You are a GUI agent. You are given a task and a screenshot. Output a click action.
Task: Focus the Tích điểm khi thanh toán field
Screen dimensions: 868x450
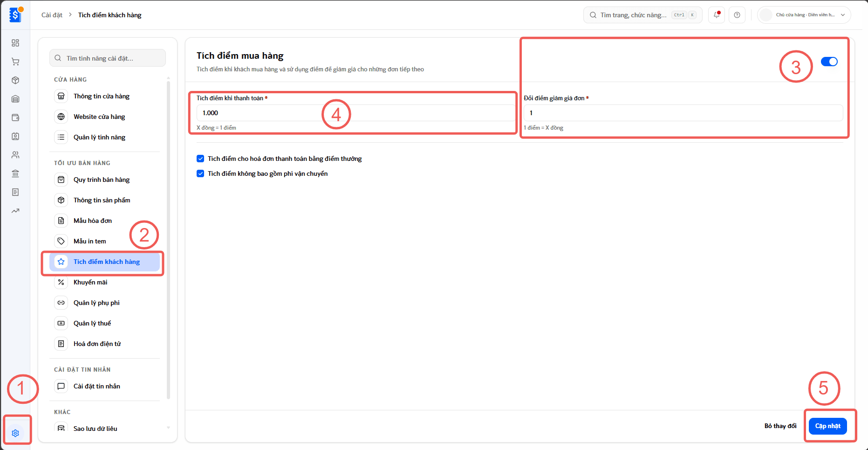coord(356,113)
